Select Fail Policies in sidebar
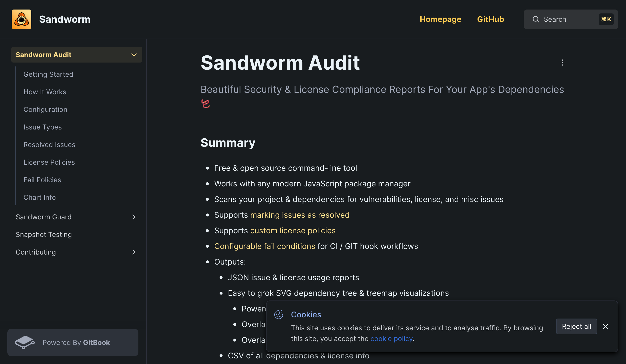This screenshot has width=626, height=364. pos(42,180)
